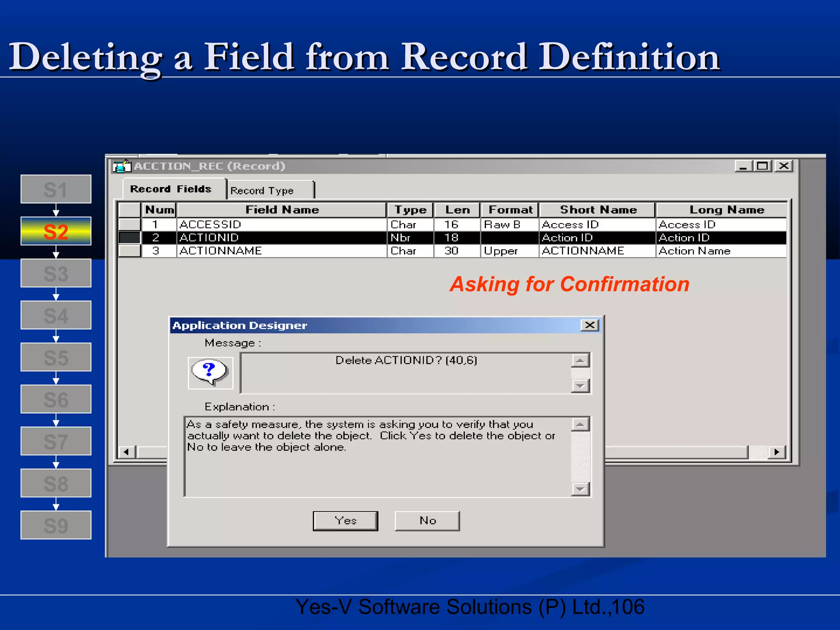Select the ACCESSID field name cell
Screen dimensions: 840x630
[x=282, y=225]
